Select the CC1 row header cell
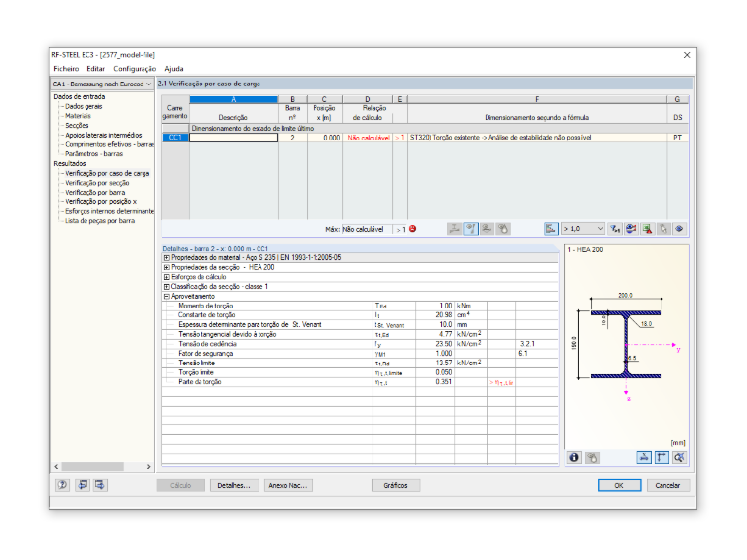747x560 pixels. pos(175,138)
